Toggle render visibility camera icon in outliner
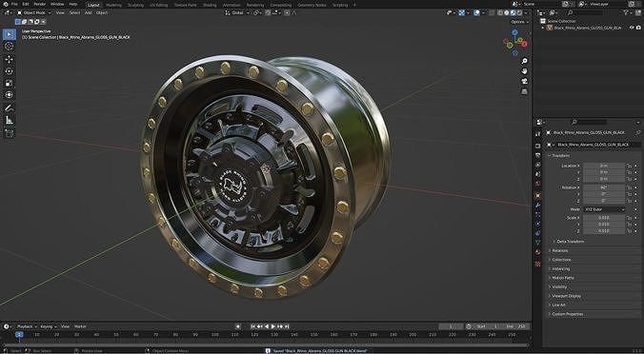644x354 pixels. [x=638, y=28]
